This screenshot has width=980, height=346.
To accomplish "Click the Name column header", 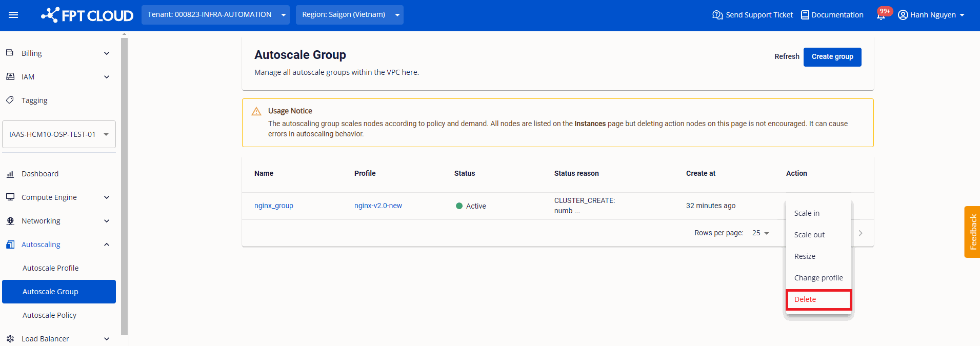I will pos(264,173).
